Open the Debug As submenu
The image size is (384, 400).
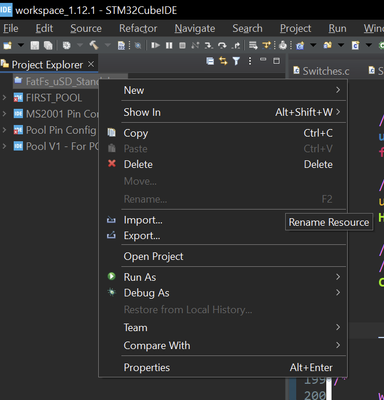tap(223, 293)
